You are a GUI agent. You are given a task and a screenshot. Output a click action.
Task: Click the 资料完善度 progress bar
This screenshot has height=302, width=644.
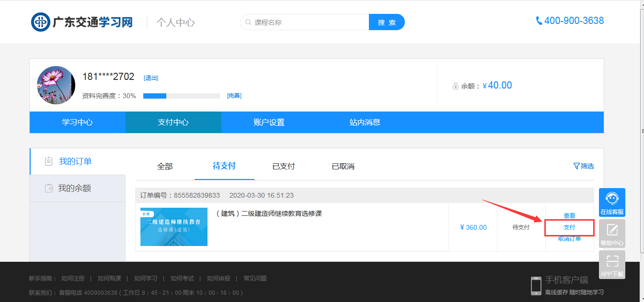point(181,96)
